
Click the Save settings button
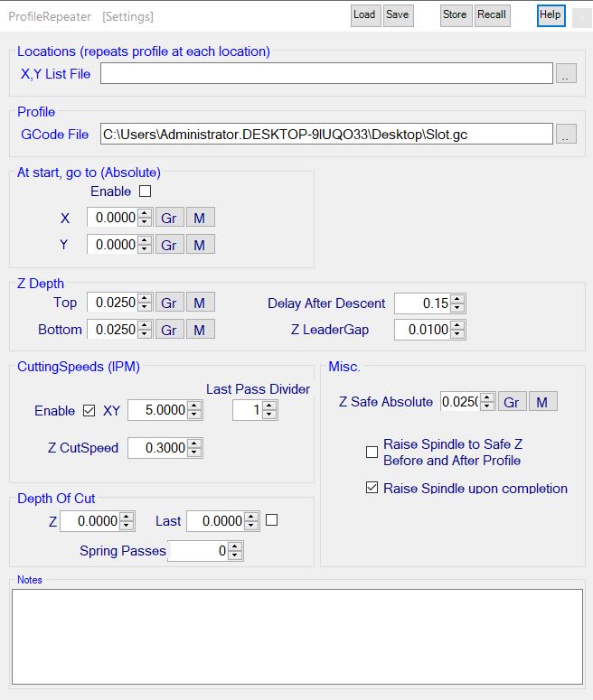[397, 14]
